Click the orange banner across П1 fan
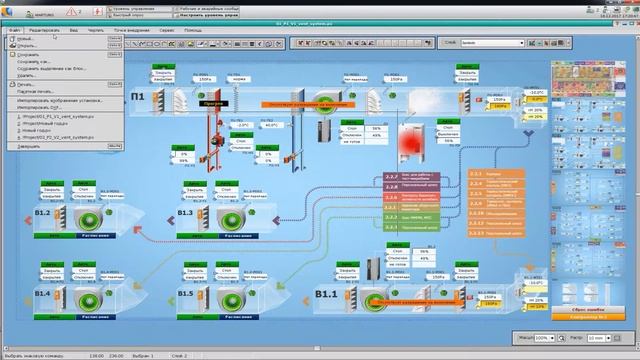640x360 pixels. [308, 105]
